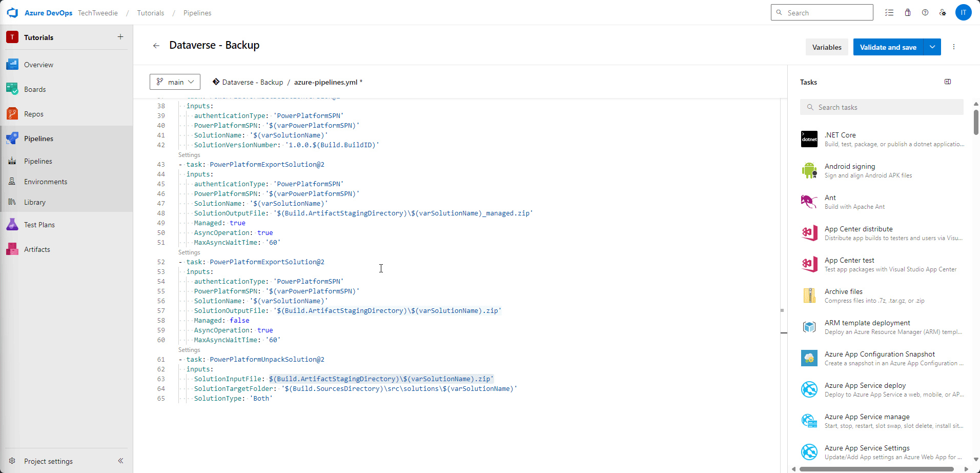The image size is (980, 473).
Task: Open the Azure DevOps marketplace bag icon
Action: (907, 12)
